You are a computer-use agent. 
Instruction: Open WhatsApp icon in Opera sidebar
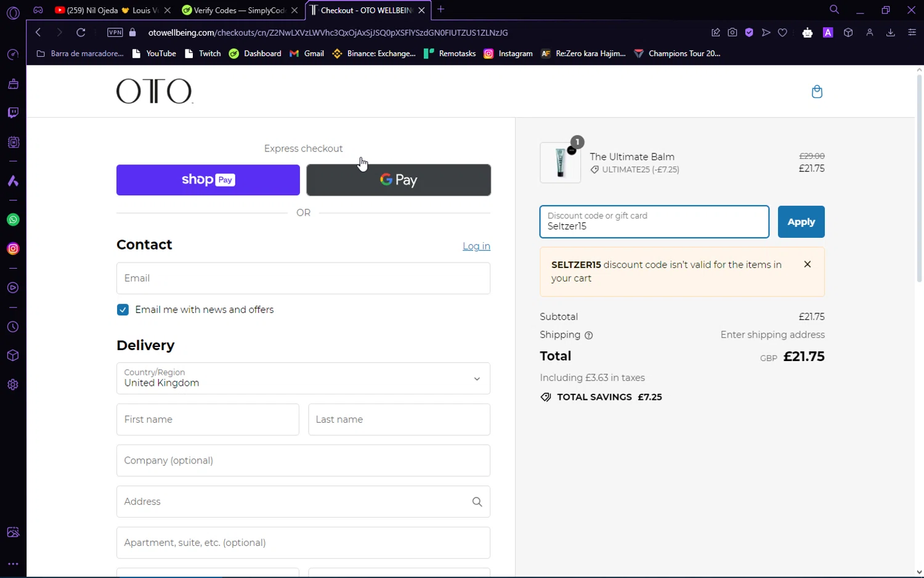click(x=13, y=220)
